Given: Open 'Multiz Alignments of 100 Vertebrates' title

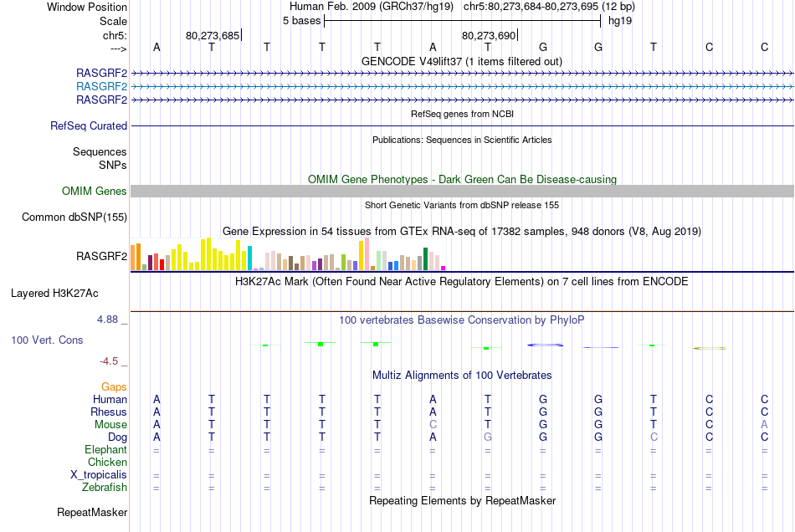Looking at the screenshot, I should pos(462,376).
